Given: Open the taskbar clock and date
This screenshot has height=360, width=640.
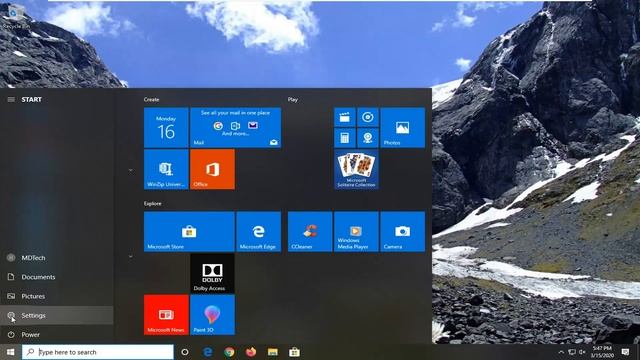Looking at the screenshot, I should (602, 352).
